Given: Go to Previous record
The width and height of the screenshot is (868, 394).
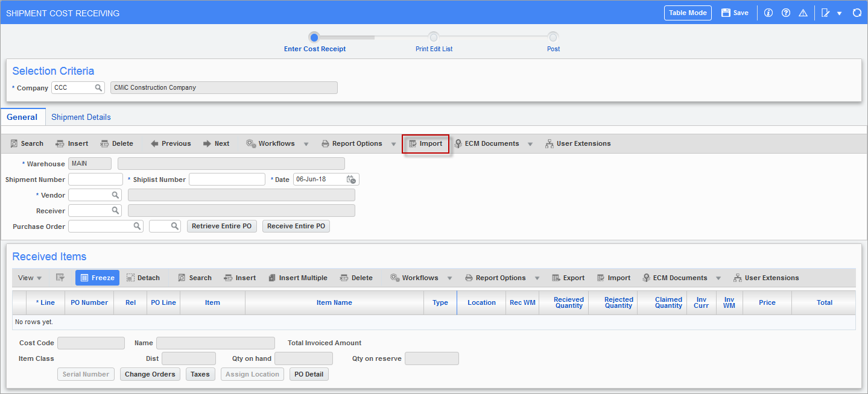Looking at the screenshot, I should 171,143.
